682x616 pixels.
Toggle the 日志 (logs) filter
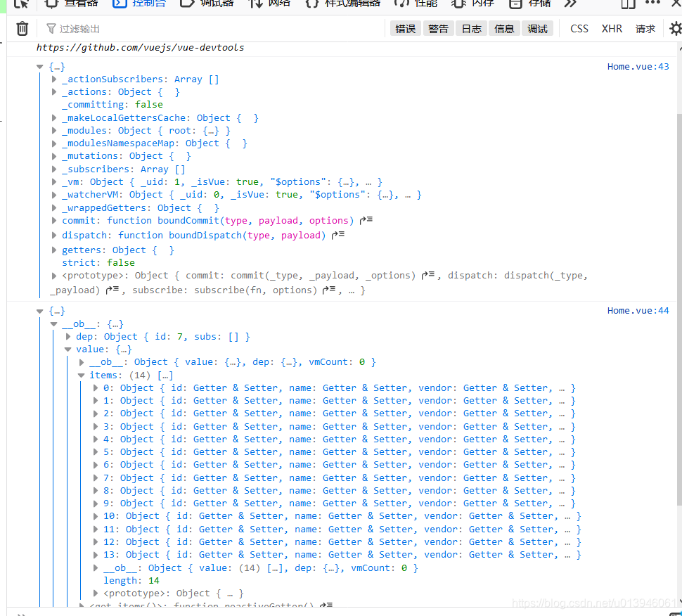[472, 29]
